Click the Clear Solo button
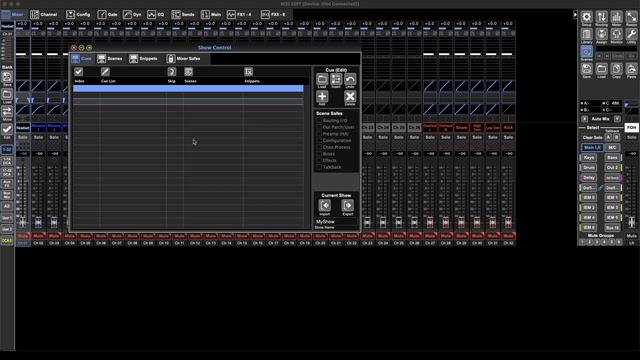Viewport: 640px width, 360px height. [x=593, y=138]
